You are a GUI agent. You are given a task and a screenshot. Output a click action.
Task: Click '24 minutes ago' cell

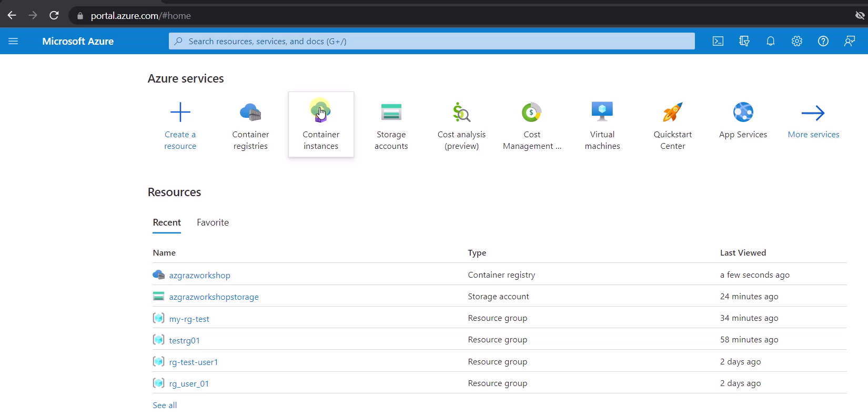click(x=749, y=296)
